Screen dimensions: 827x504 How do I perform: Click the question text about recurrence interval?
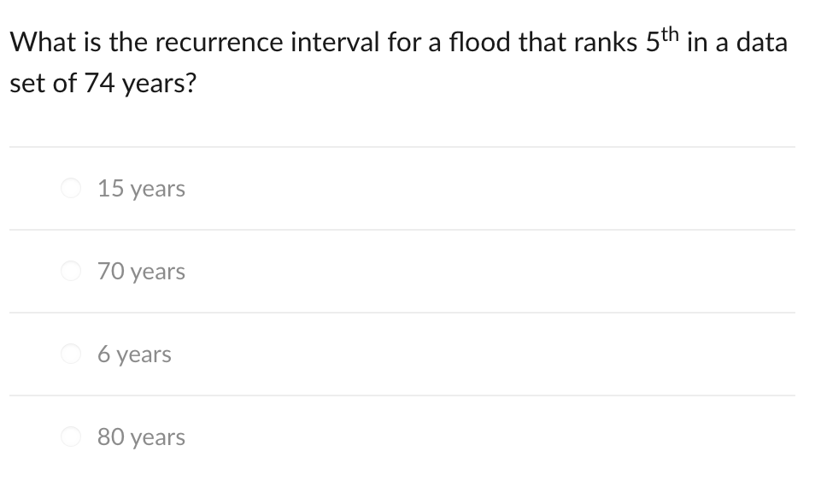(398, 60)
